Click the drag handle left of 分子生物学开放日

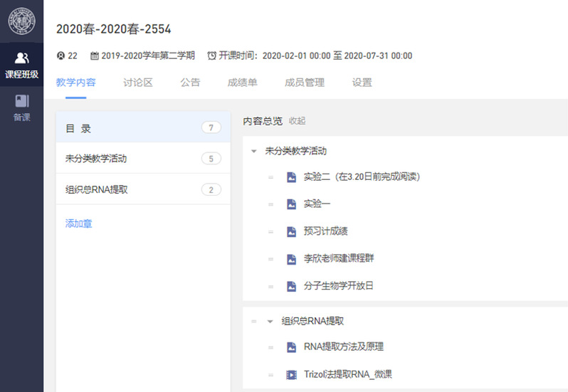[x=270, y=287]
